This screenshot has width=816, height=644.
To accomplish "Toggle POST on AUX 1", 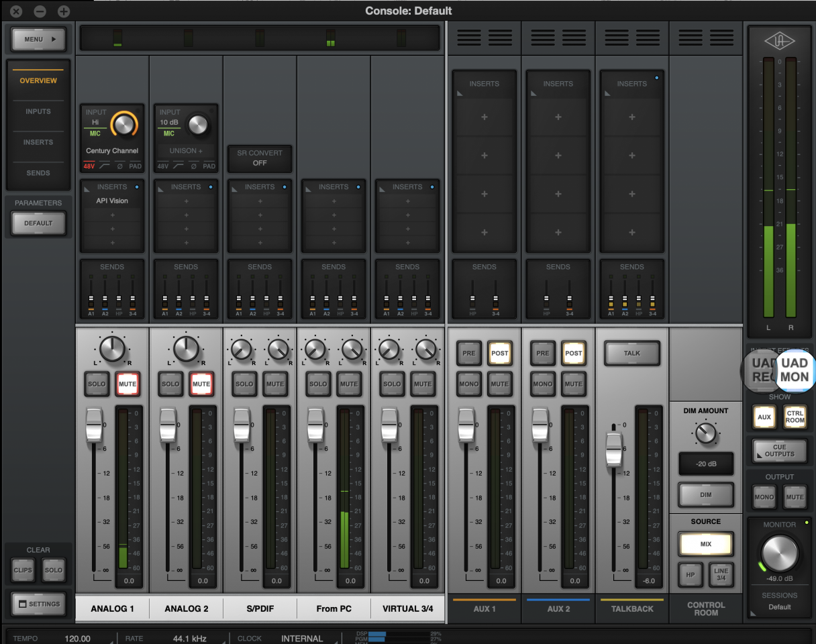I will point(500,353).
